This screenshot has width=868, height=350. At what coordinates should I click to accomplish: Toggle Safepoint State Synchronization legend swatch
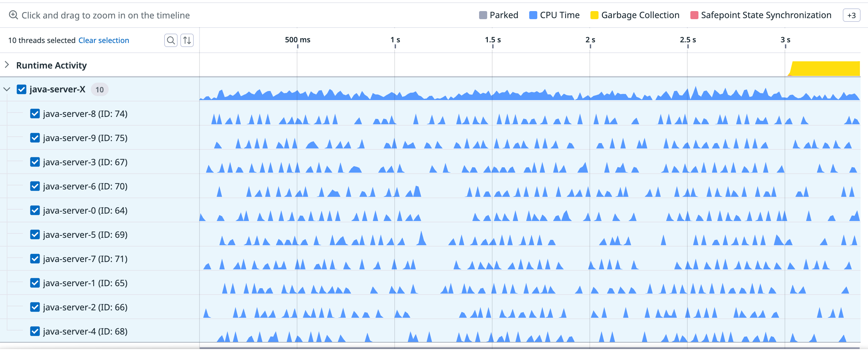(x=694, y=15)
